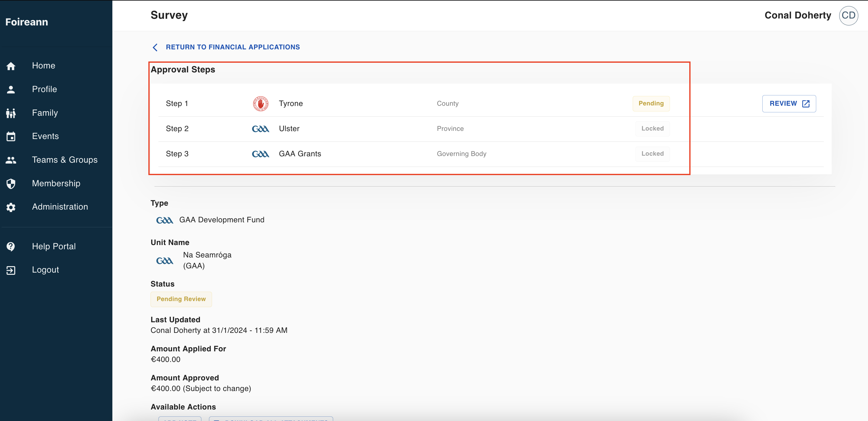868x421 pixels.
Task: Click the Approval Steps heading
Action: click(x=183, y=69)
